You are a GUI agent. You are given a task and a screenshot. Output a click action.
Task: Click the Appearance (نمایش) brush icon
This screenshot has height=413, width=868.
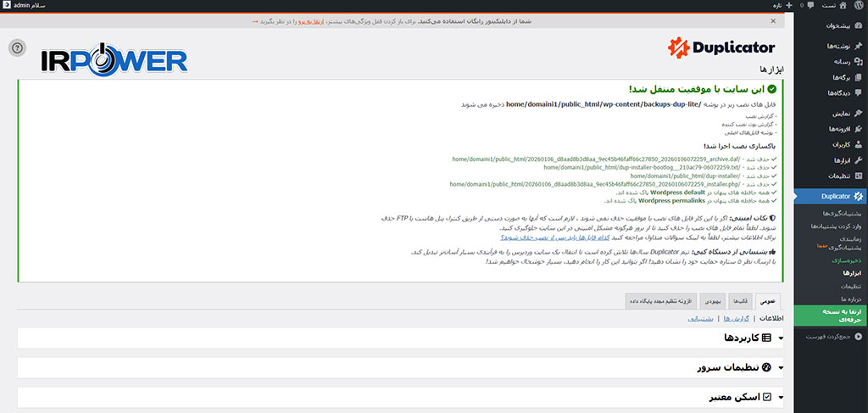(858, 113)
